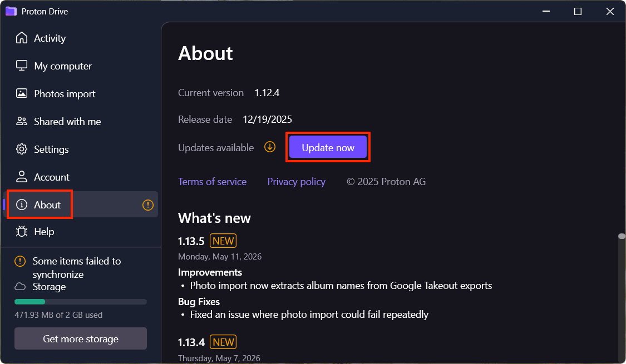Click the version number 1.13.5 heading
Screen dimensions: 626x364
click(x=191, y=241)
